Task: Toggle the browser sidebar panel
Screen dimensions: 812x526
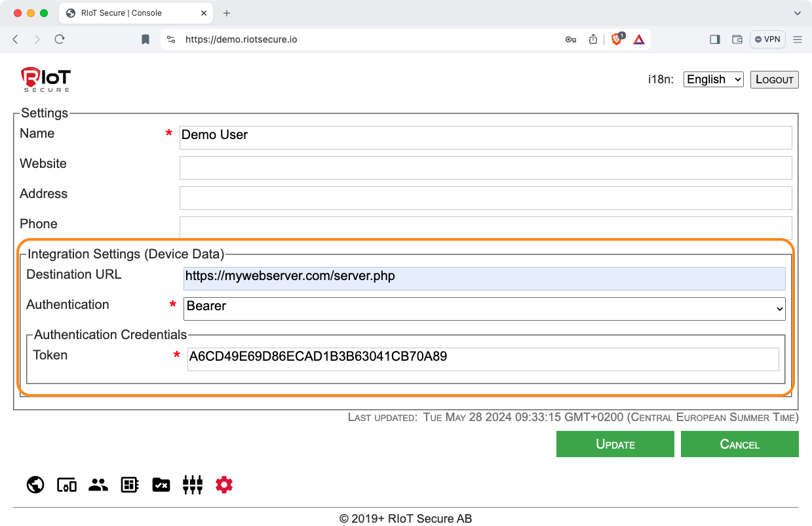Action: coord(714,39)
